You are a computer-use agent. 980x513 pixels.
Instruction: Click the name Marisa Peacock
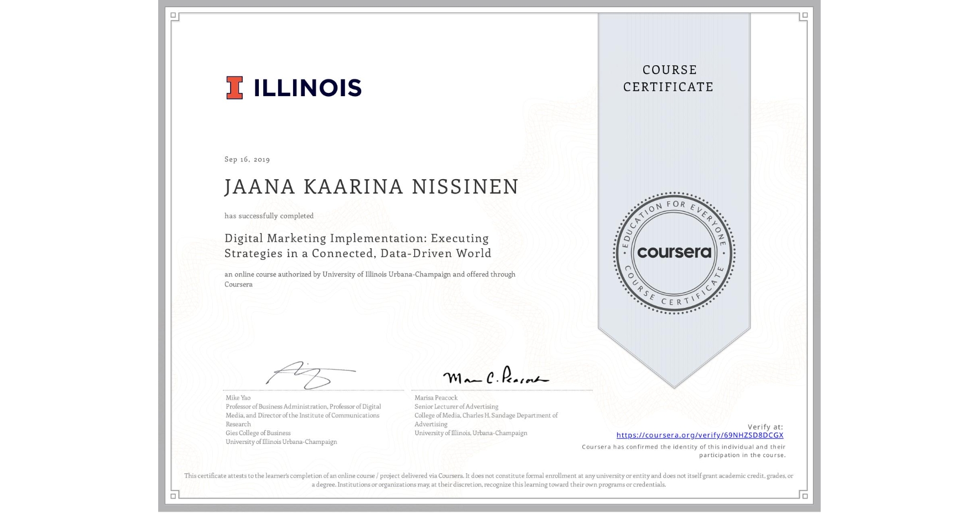(x=436, y=397)
